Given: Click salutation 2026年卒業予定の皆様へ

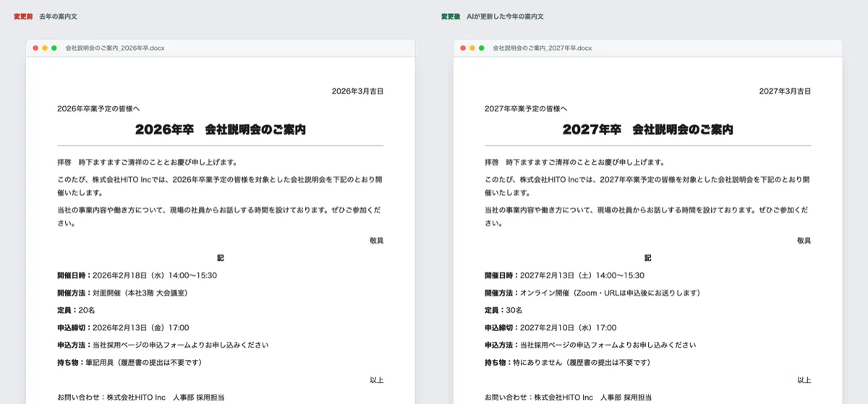Looking at the screenshot, I should pos(98,108).
